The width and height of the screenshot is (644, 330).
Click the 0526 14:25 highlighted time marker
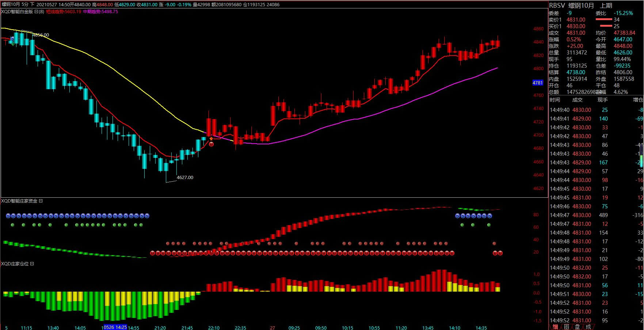(x=115, y=327)
